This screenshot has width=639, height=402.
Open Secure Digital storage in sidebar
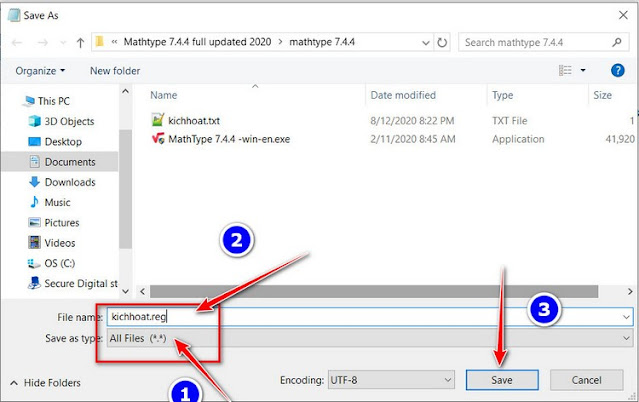point(81,283)
